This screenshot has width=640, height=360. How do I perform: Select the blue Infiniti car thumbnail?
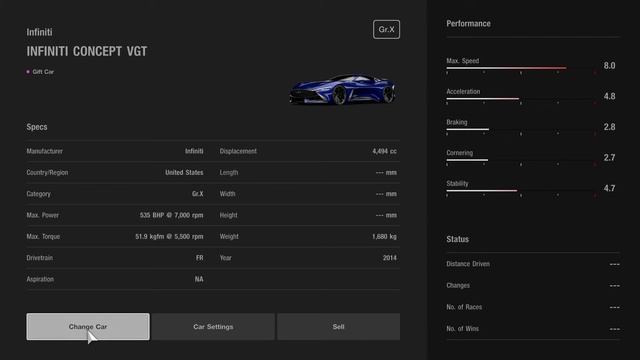tap(342, 89)
